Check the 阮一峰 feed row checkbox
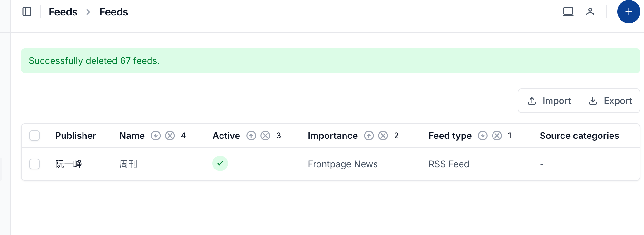 click(x=34, y=164)
